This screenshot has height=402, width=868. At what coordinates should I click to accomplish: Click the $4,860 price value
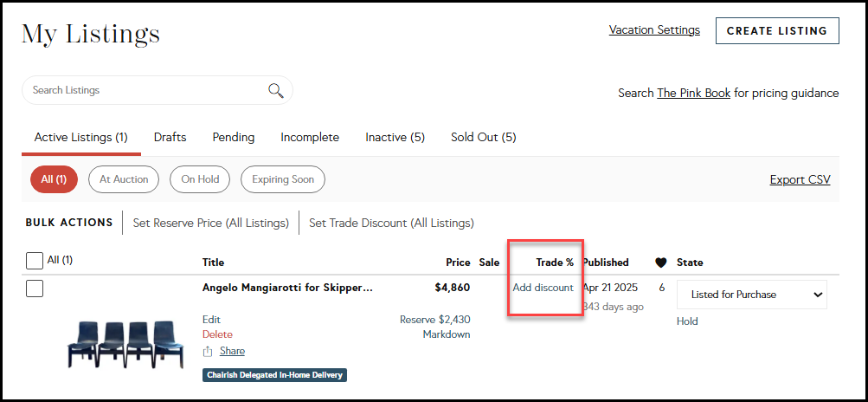453,288
